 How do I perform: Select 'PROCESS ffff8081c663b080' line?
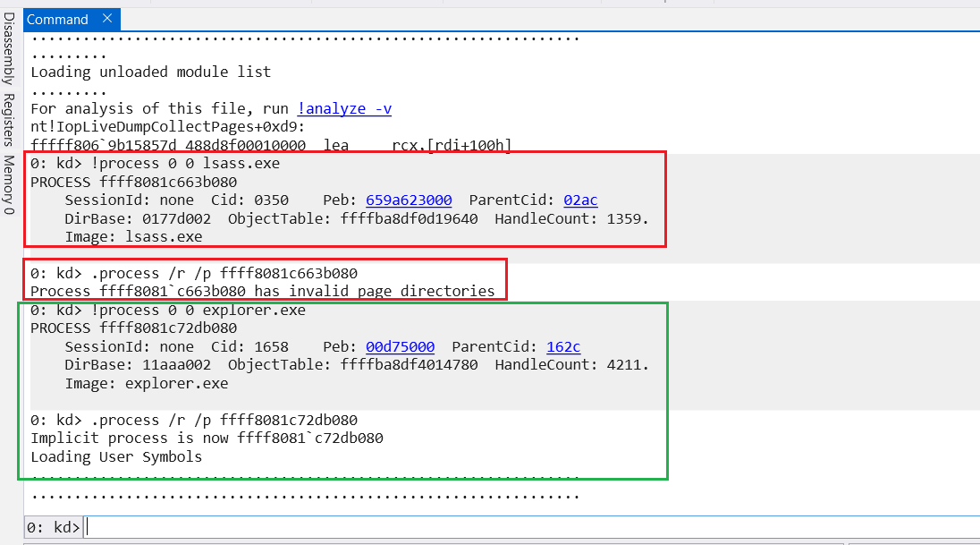coord(134,182)
